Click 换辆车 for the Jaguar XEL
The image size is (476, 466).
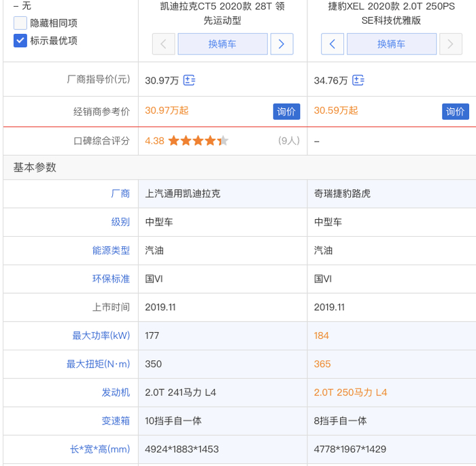(391, 44)
